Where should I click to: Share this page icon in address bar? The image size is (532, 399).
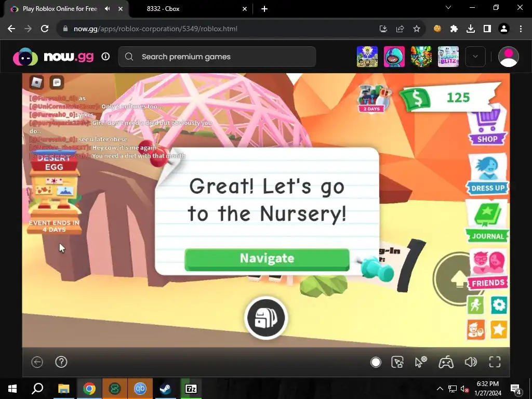point(400,29)
